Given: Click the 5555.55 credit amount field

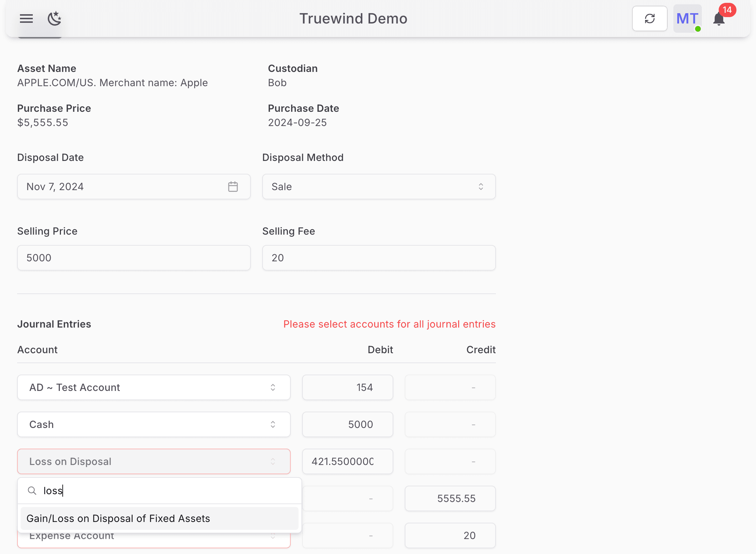Looking at the screenshot, I should click(450, 498).
